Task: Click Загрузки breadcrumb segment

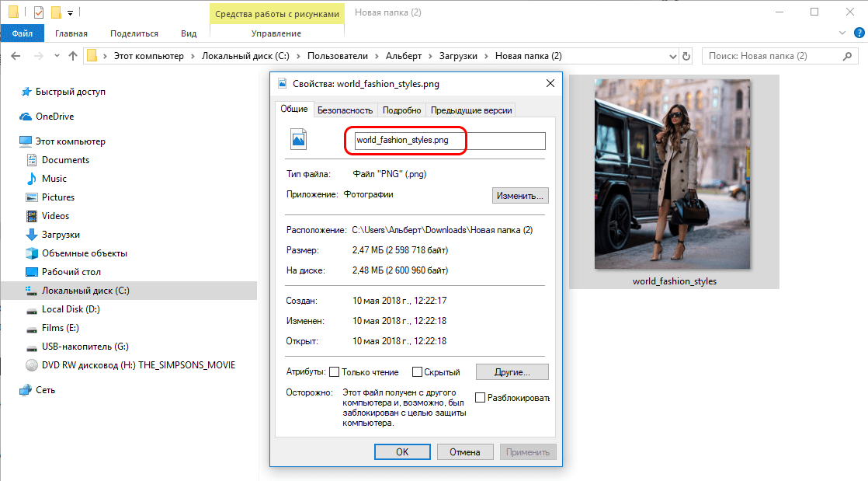Action: [x=458, y=56]
